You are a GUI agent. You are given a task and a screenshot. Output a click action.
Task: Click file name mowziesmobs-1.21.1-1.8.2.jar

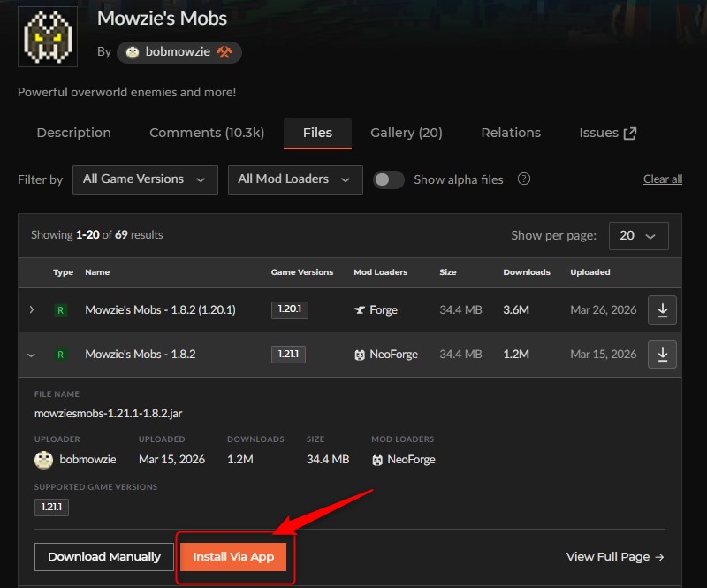click(x=108, y=413)
